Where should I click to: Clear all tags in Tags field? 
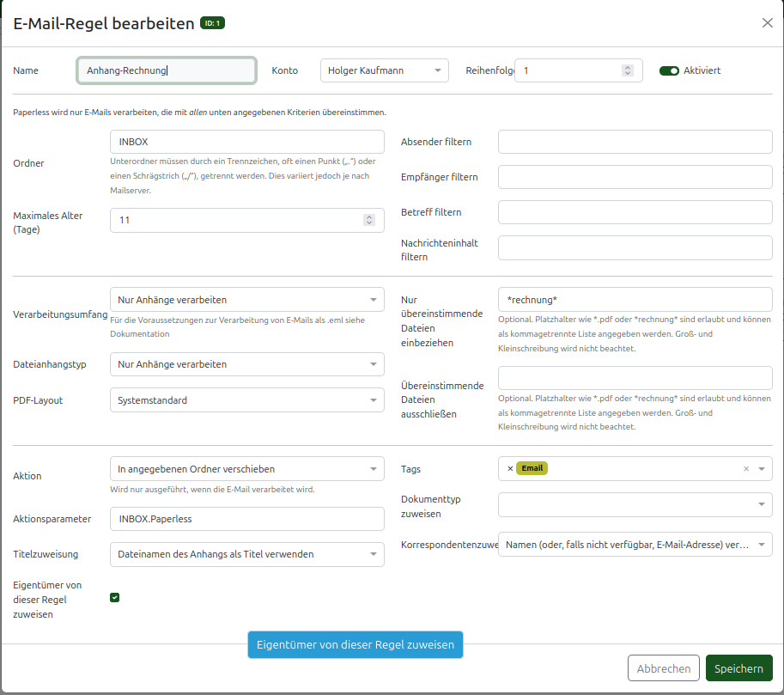pyautogui.click(x=745, y=468)
